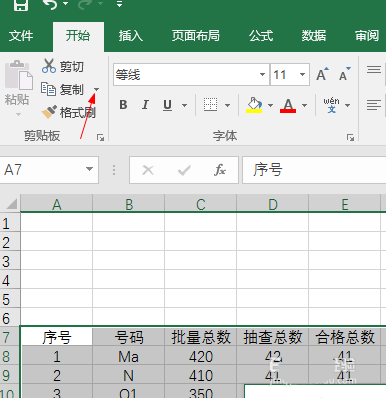Switch to the Formulas (公式) tab
Viewport: 386px width, 398px height.
261,36
